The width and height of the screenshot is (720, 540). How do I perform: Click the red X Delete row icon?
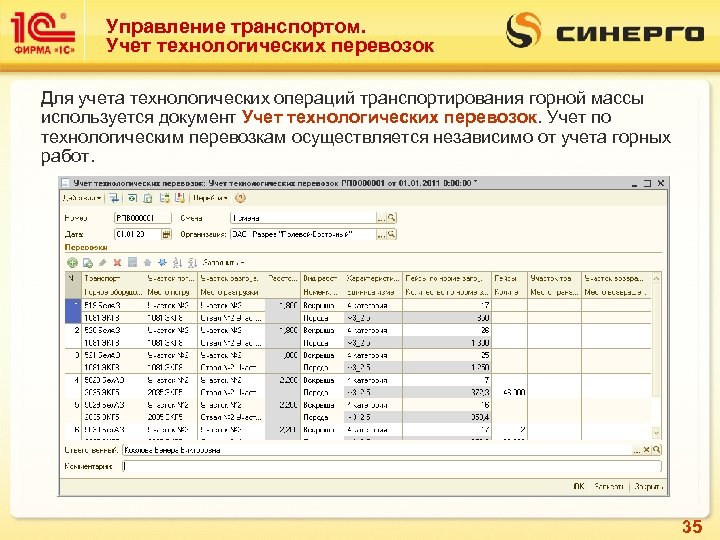(x=118, y=263)
